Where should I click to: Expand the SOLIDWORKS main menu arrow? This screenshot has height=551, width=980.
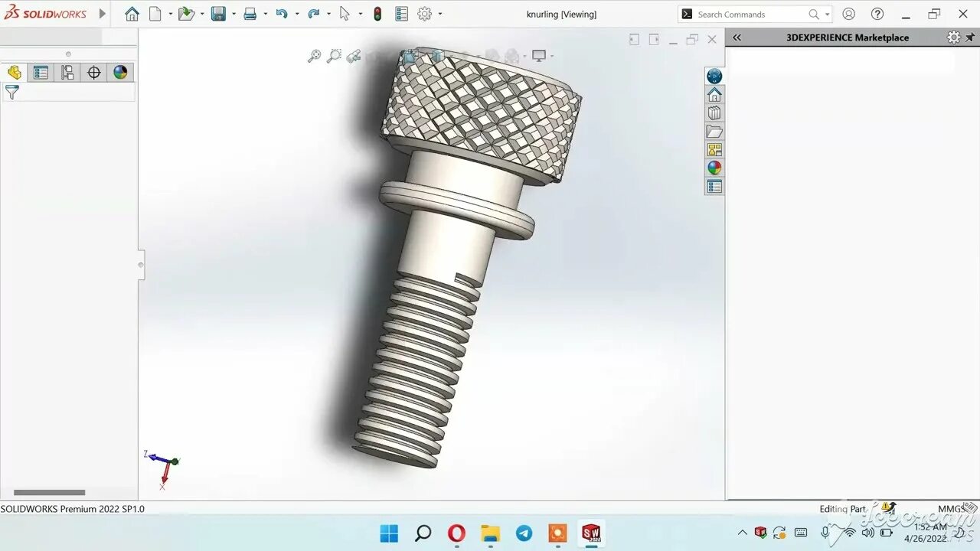pyautogui.click(x=103, y=14)
